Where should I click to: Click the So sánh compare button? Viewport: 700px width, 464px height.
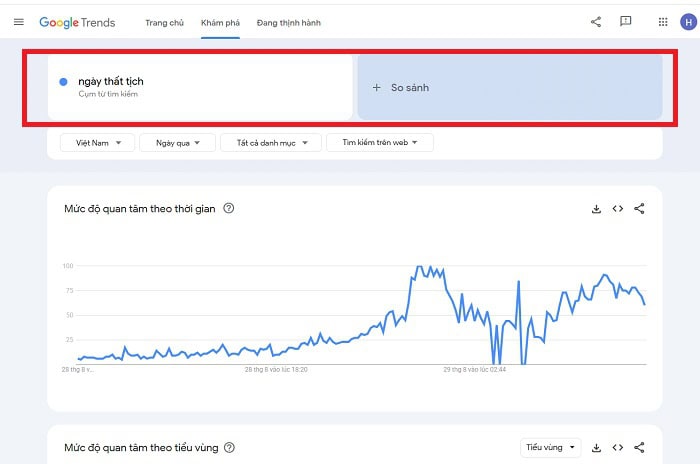tap(509, 87)
